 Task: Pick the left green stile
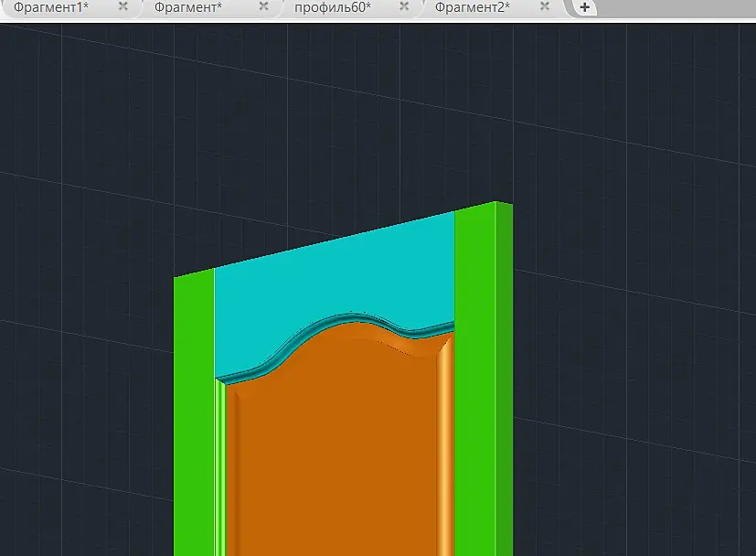point(194,414)
